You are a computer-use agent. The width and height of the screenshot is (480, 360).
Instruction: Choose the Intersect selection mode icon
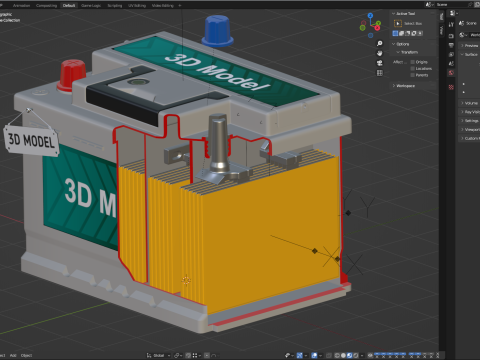[420, 33]
